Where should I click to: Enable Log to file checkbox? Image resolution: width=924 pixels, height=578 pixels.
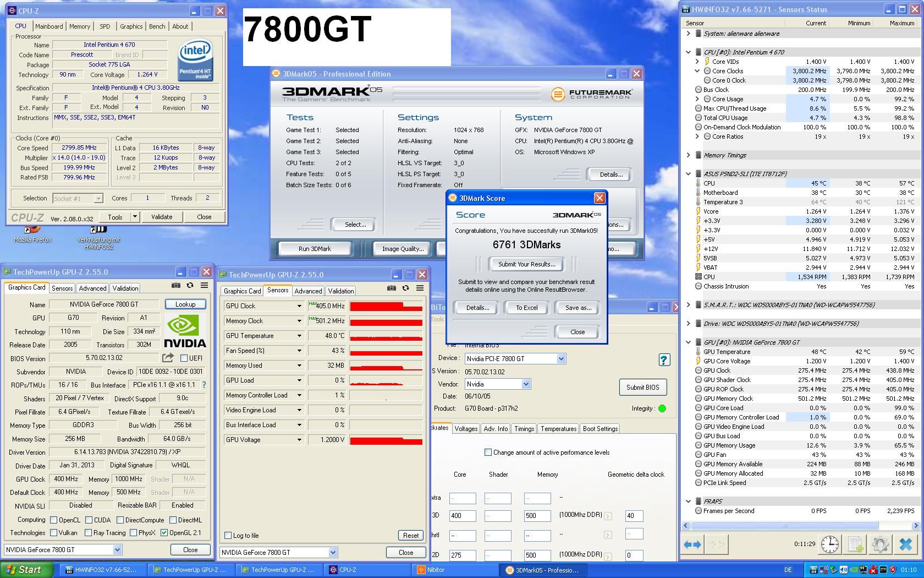(228, 535)
